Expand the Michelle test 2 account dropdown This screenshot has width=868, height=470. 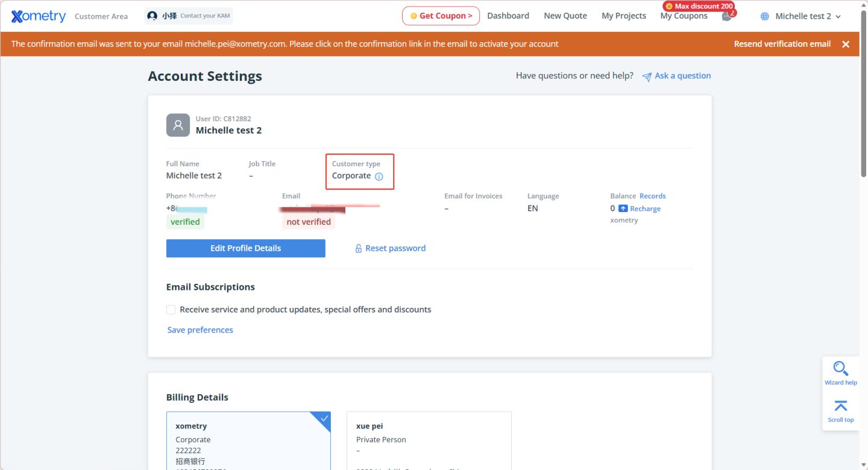tap(807, 16)
